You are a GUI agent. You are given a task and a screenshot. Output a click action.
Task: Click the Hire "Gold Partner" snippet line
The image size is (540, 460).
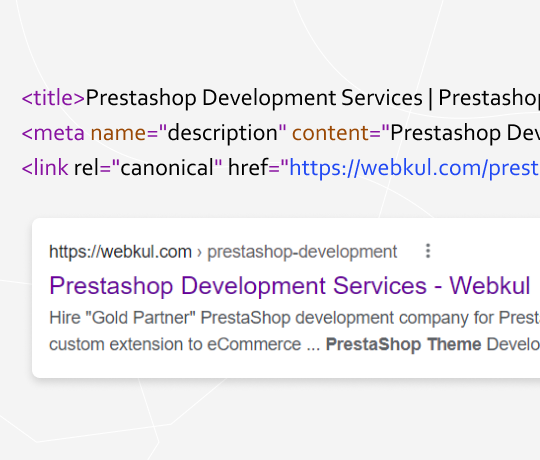pos(294,317)
